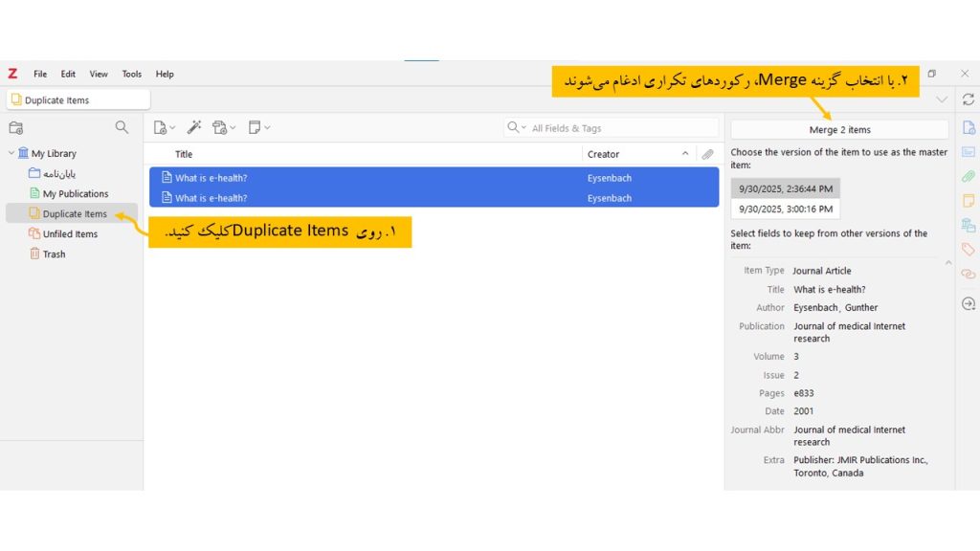Open the Tools menu

point(131,73)
